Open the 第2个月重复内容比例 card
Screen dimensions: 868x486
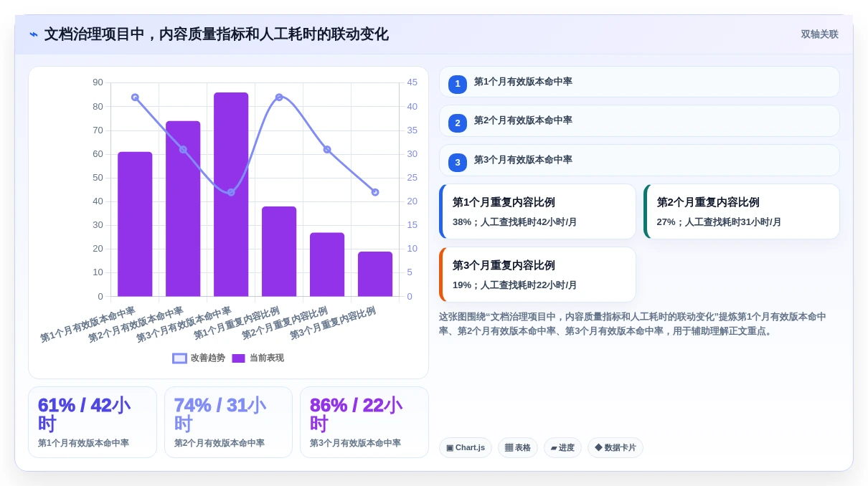742,211
